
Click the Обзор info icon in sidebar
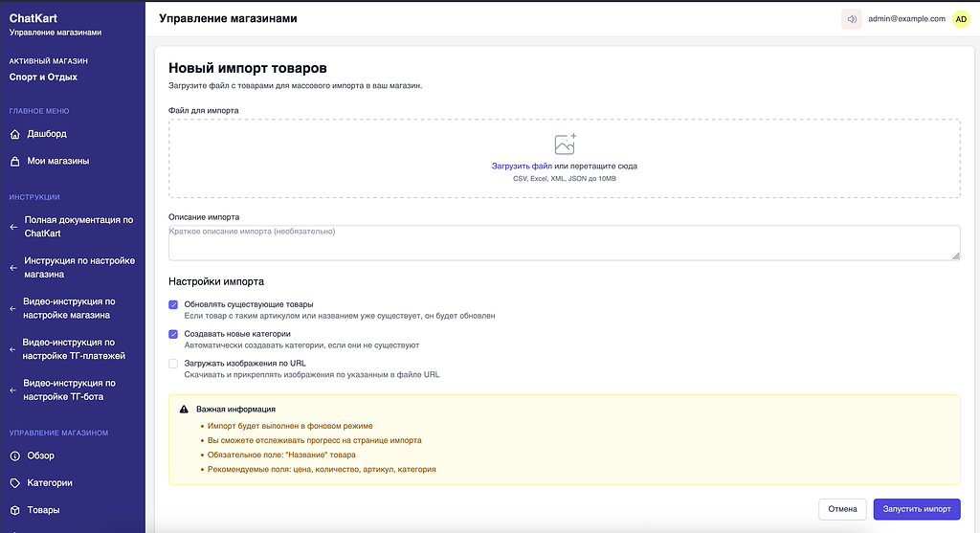coord(15,456)
